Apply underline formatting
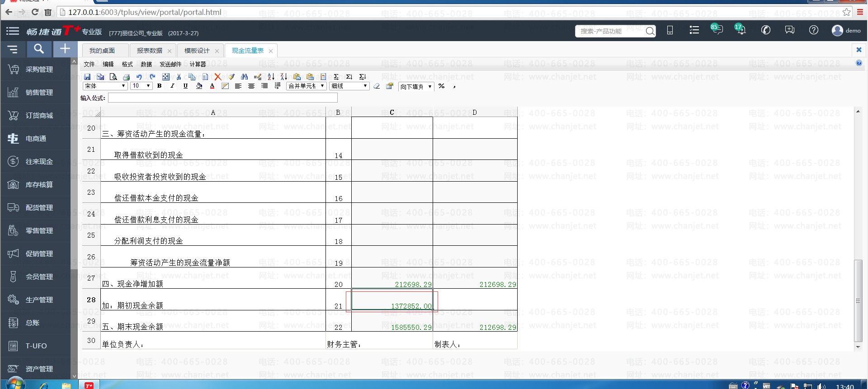This screenshot has width=868, height=389. 185,86
